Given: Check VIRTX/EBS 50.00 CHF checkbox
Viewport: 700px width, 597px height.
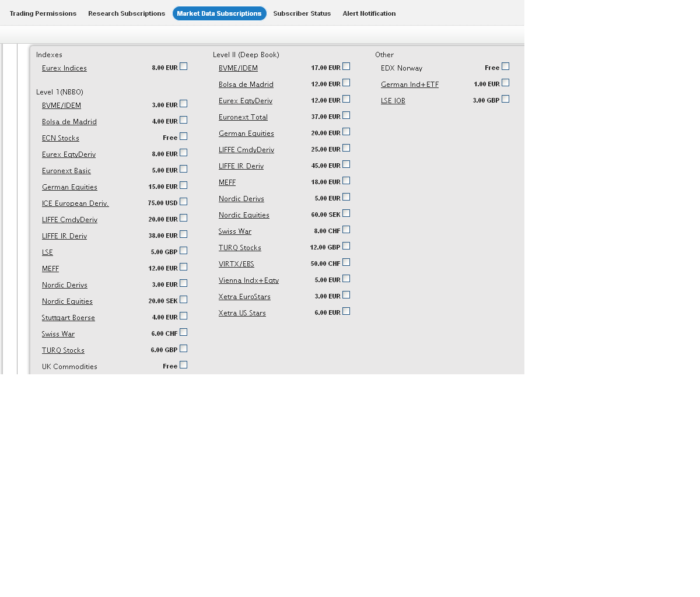Looking at the screenshot, I should [346, 262].
